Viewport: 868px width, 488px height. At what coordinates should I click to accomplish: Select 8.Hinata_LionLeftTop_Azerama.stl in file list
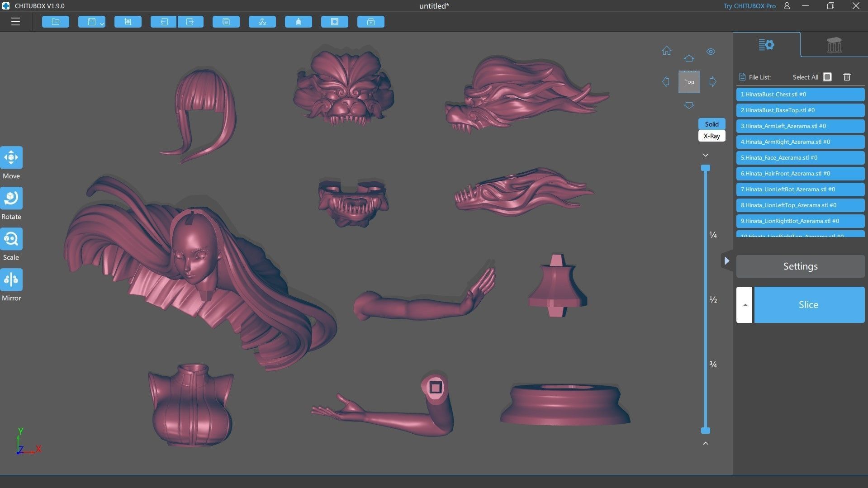click(800, 205)
